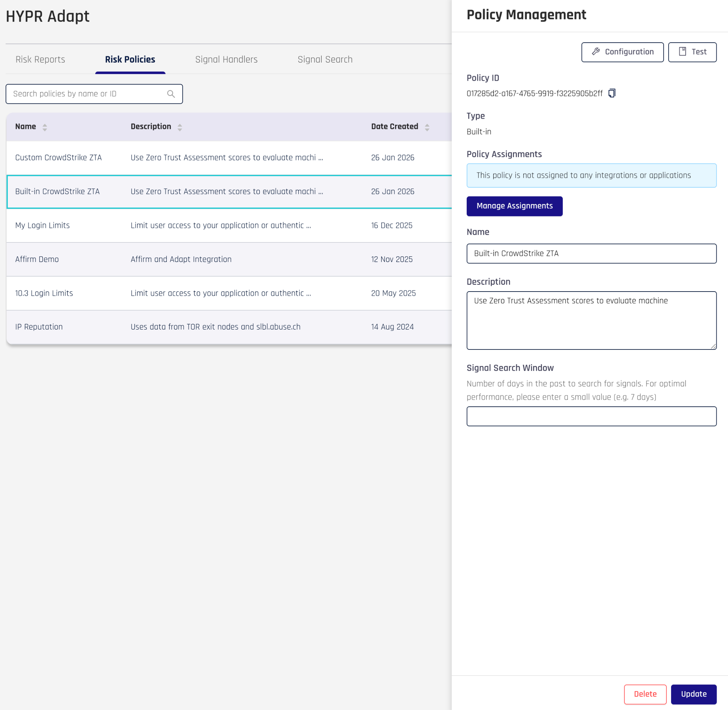Switch to the Risk Reports tab
The height and width of the screenshot is (710, 728).
[40, 60]
